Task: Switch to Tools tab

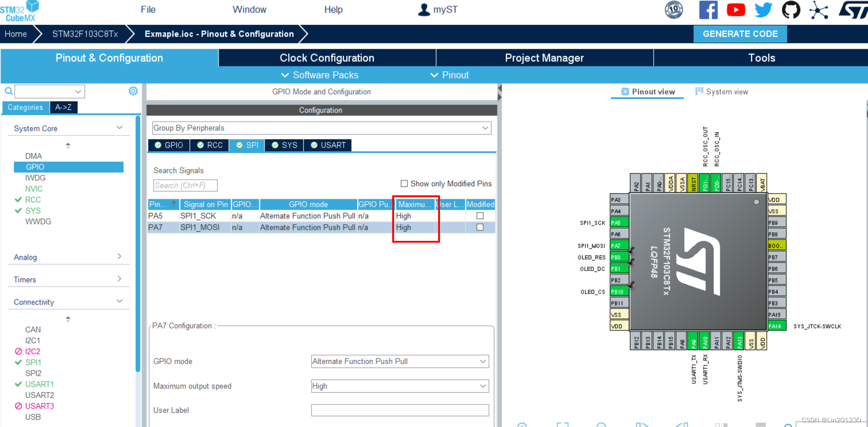Action: coord(761,58)
